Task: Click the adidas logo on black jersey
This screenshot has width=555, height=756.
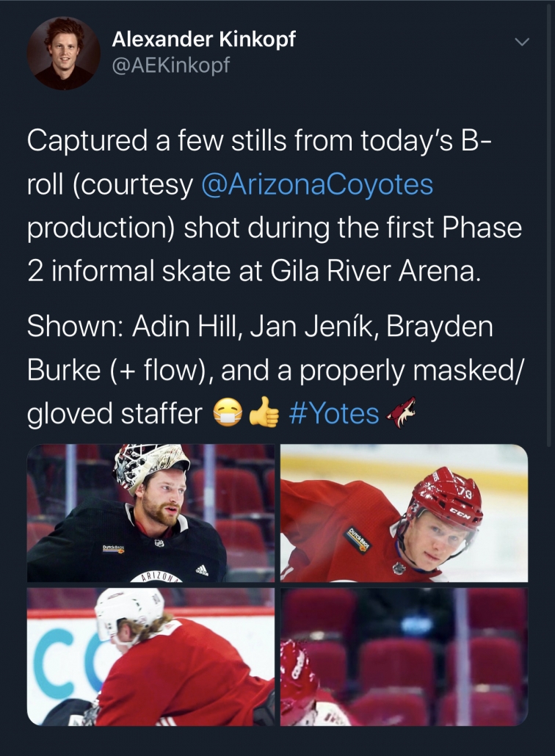Action: pyautogui.click(x=202, y=570)
